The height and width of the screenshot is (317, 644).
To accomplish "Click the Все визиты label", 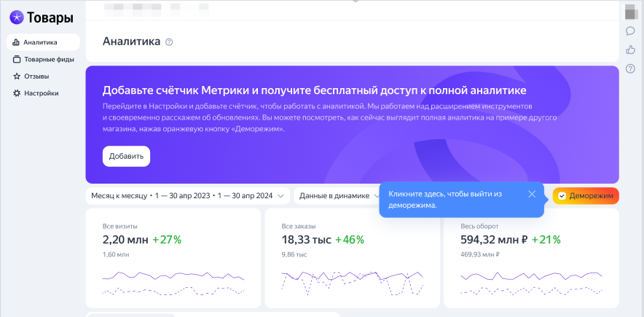I will coord(120,226).
